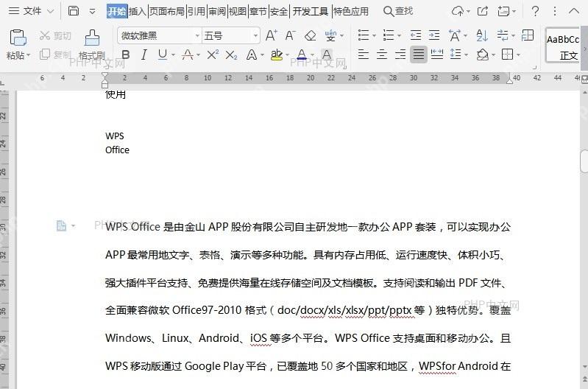Click the Save document icon
The image size is (588, 389).
click(x=74, y=11)
